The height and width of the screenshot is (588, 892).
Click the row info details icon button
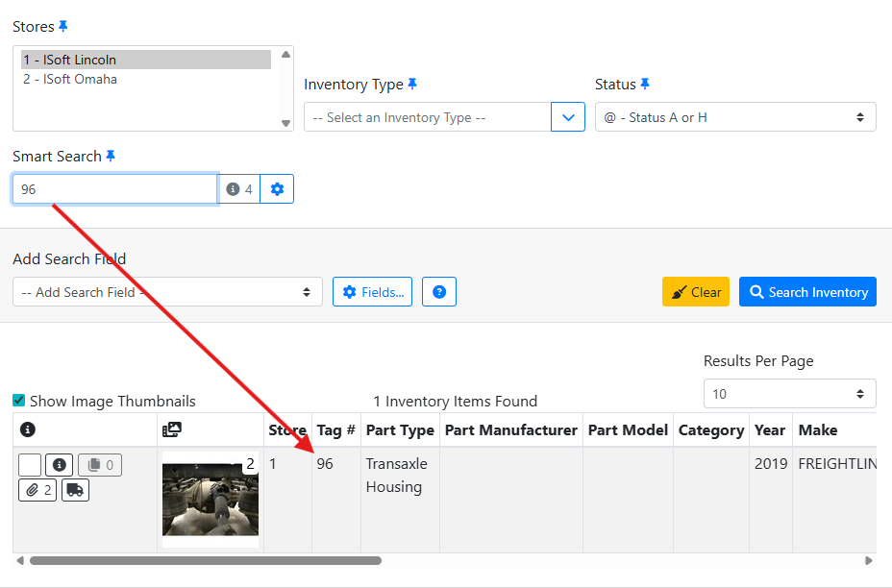[60, 465]
